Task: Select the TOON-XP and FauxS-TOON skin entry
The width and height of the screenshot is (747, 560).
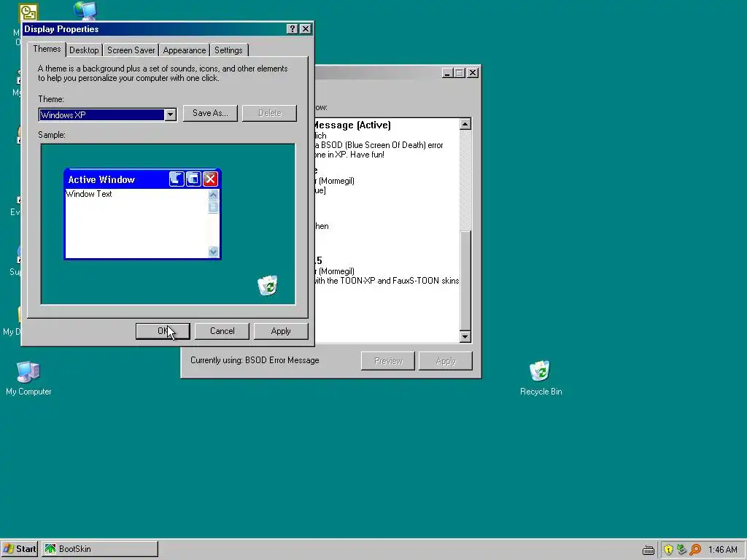Action: (x=386, y=271)
